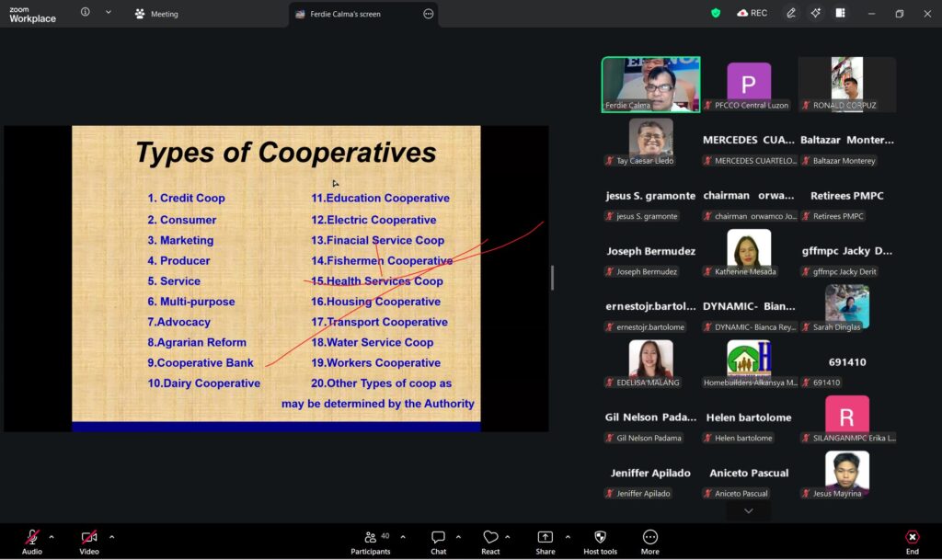The image size is (942, 560).
Task: Turn on camera with Video button
Action: (x=89, y=538)
